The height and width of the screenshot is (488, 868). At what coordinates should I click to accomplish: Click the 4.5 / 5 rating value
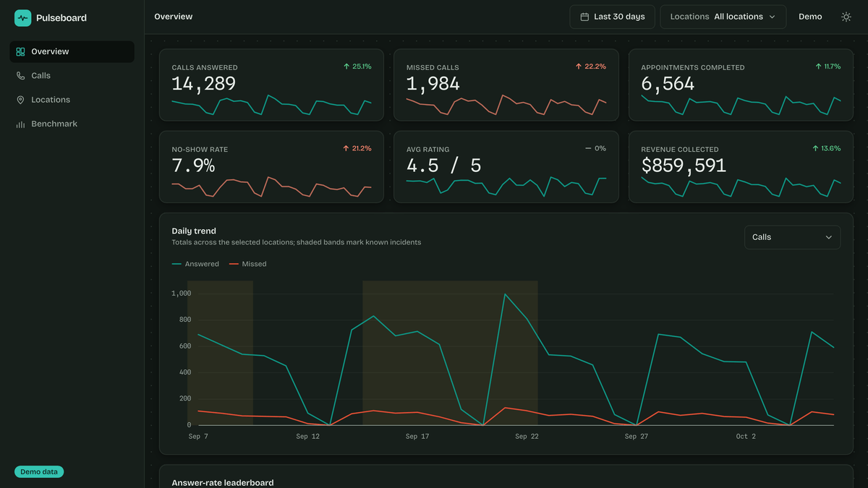pyautogui.click(x=443, y=166)
